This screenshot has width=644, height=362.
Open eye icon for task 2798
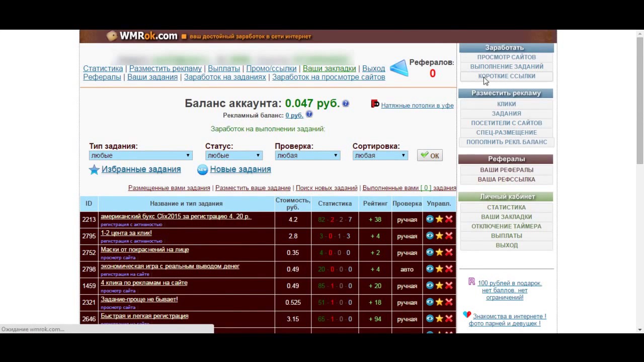pos(430,269)
